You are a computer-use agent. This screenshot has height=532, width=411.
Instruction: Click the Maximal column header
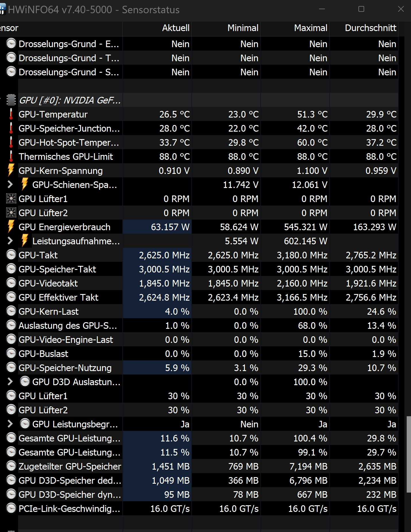point(295,28)
